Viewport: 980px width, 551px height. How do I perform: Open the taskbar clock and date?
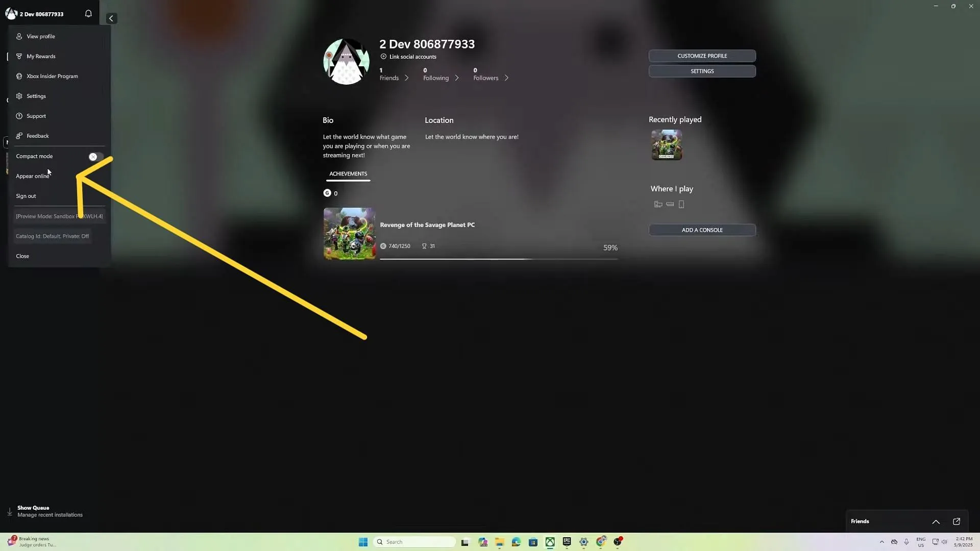[964, 542]
